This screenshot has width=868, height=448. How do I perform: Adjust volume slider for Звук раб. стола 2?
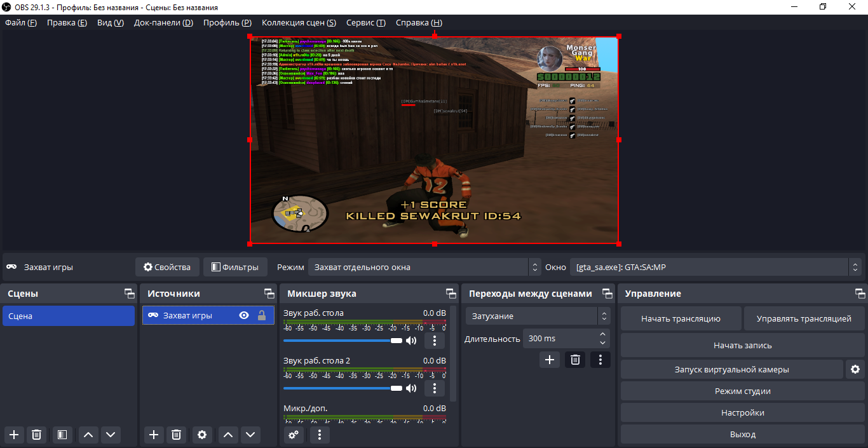pos(342,388)
